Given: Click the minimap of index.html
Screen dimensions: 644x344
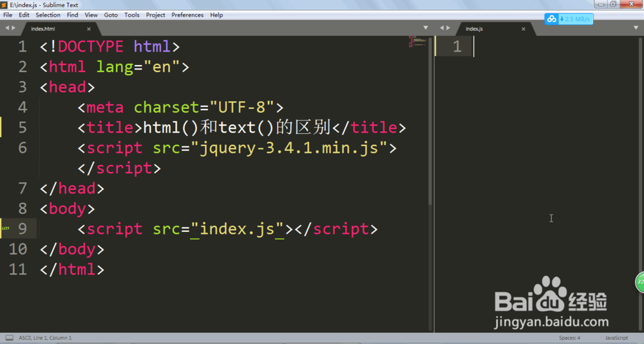Looking at the screenshot, I should (x=417, y=41).
